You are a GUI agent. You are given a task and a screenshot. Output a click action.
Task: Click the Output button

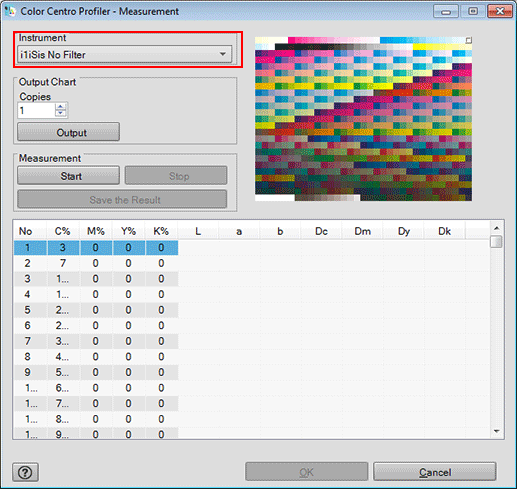click(x=68, y=132)
